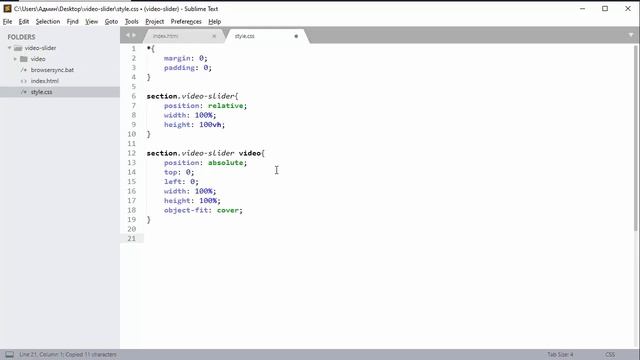Click the index.html file icon
The width and height of the screenshot is (640, 360).
click(x=24, y=81)
